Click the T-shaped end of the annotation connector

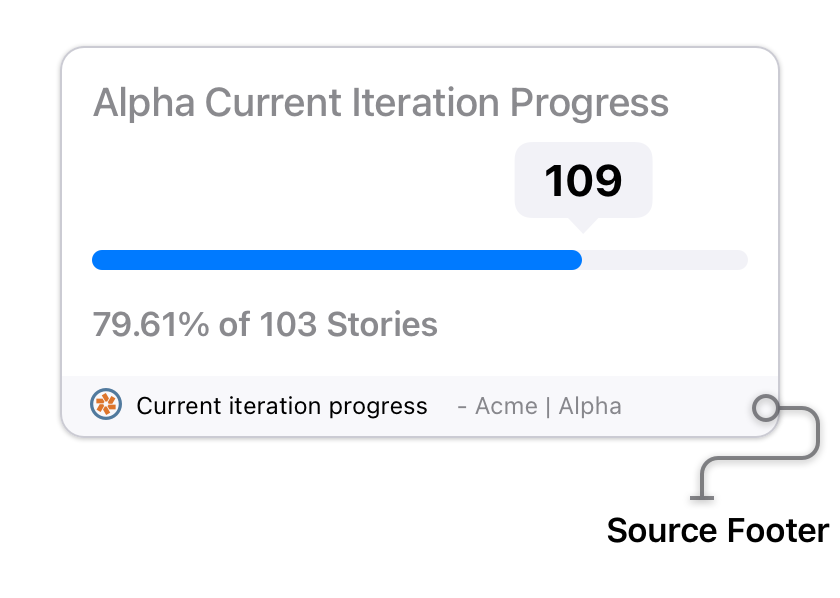coord(702,498)
